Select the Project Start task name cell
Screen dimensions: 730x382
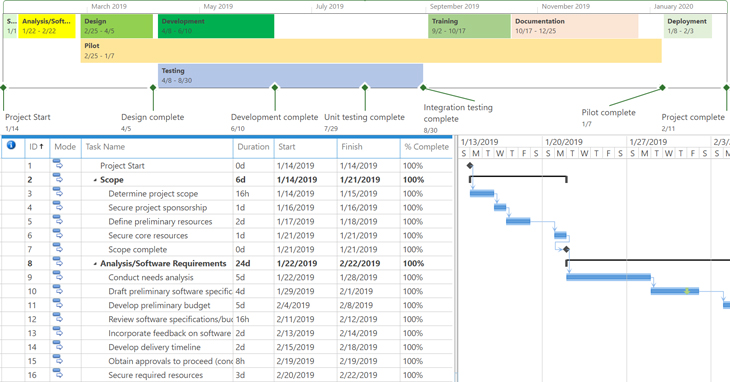click(157, 166)
